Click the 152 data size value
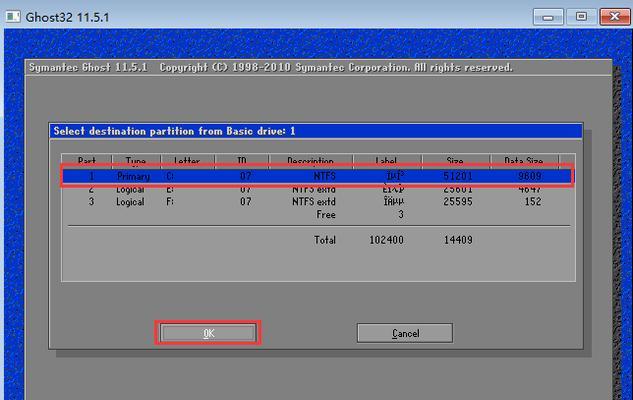The width and height of the screenshot is (633, 400). [532, 201]
